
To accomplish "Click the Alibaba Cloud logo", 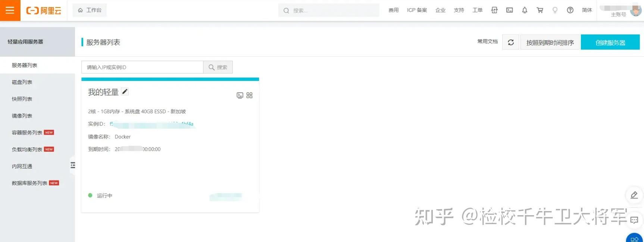I will [x=44, y=10].
